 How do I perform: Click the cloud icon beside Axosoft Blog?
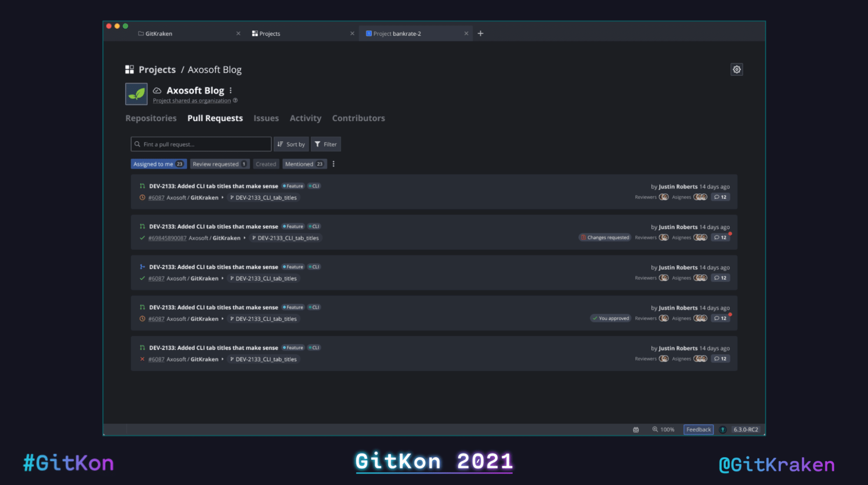[157, 91]
